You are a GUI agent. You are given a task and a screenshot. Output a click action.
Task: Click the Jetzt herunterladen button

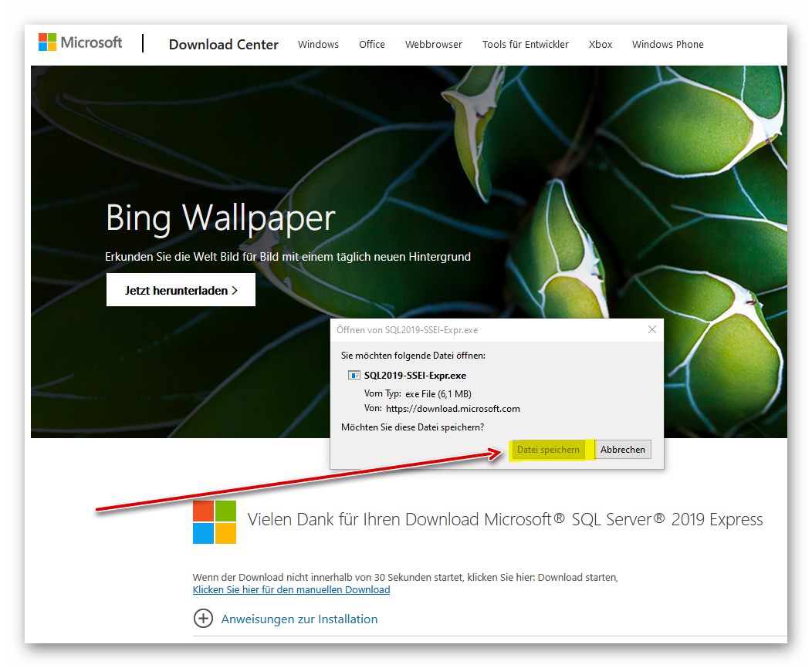[x=181, y=290]
